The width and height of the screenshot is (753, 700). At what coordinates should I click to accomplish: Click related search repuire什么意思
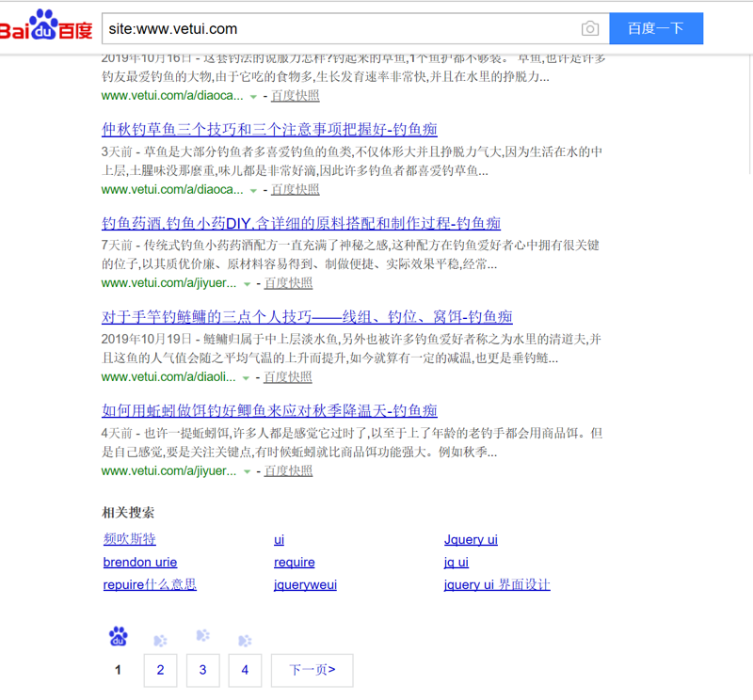[x=150, y=585]
